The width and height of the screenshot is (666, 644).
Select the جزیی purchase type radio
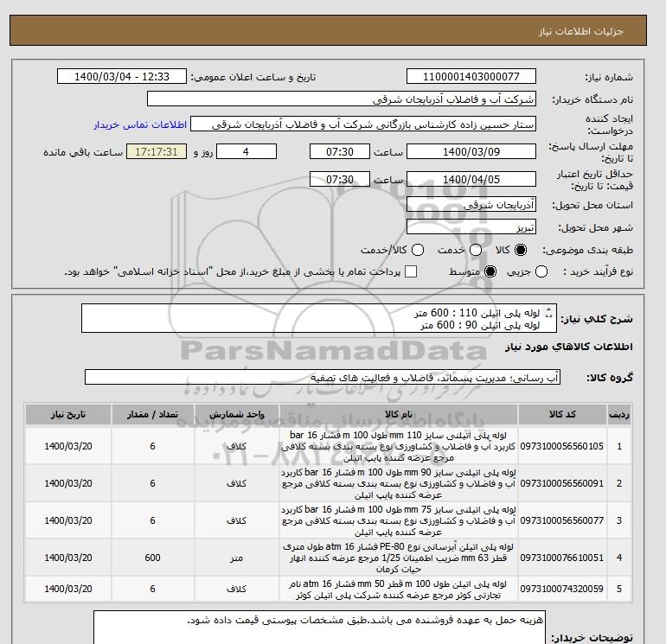coord(541,271)
